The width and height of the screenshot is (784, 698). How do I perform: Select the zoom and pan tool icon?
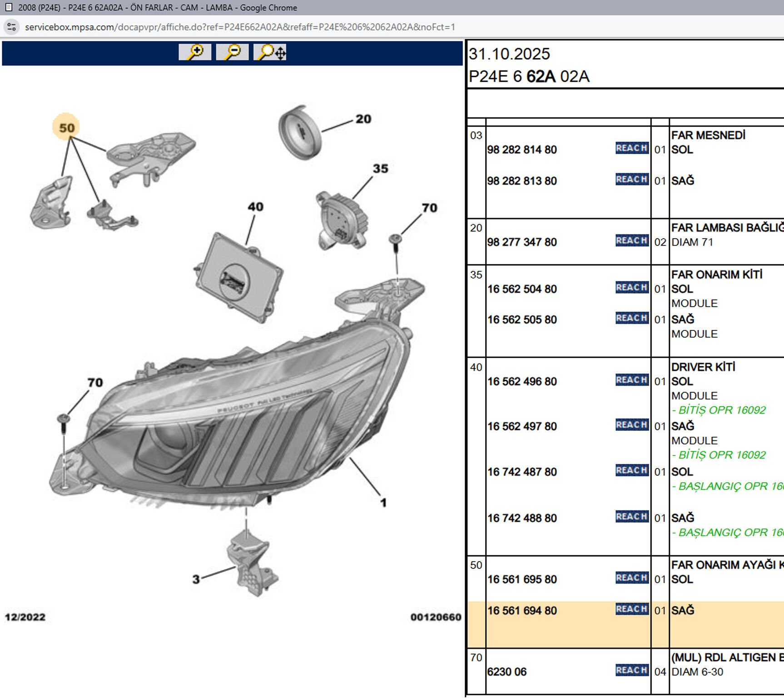[x=270, y=52]
